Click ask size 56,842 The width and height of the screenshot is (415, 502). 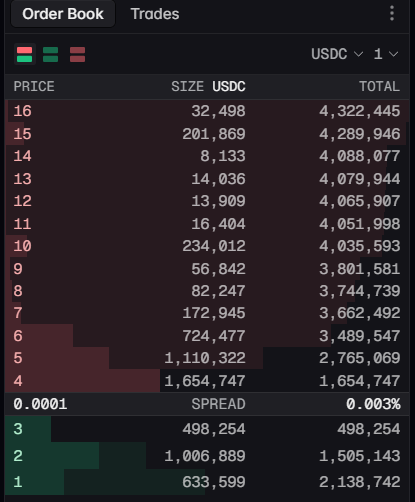pyautogui.click(x=218, y=269)
